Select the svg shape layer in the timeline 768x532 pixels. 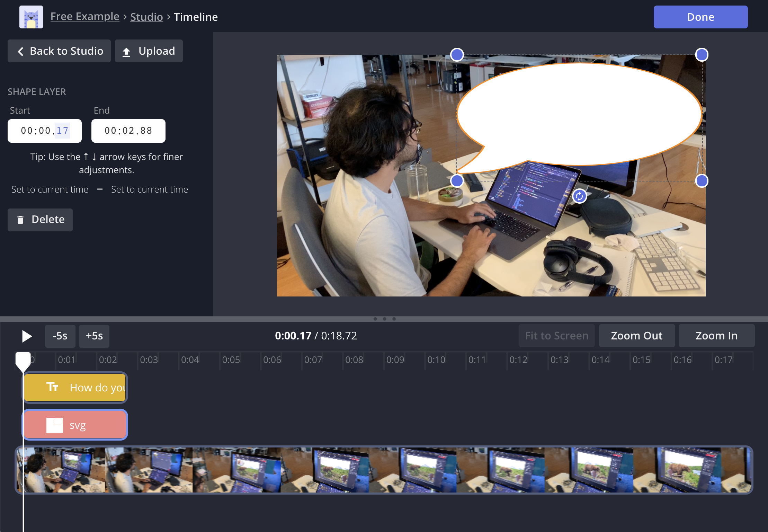coord(75,424)
